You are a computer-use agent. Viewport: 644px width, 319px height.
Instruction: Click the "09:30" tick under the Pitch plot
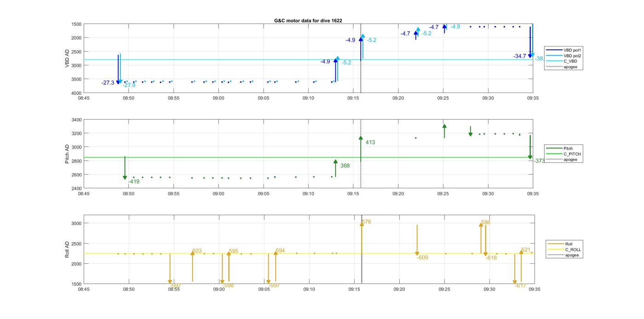click(488, 194)
